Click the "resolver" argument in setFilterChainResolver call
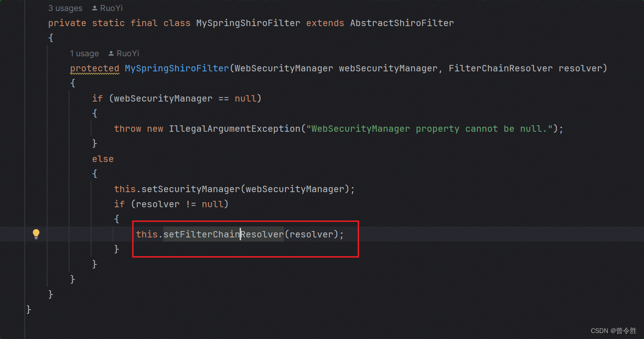Viewport: 644px width, 339px height. [x=311, y=234]
